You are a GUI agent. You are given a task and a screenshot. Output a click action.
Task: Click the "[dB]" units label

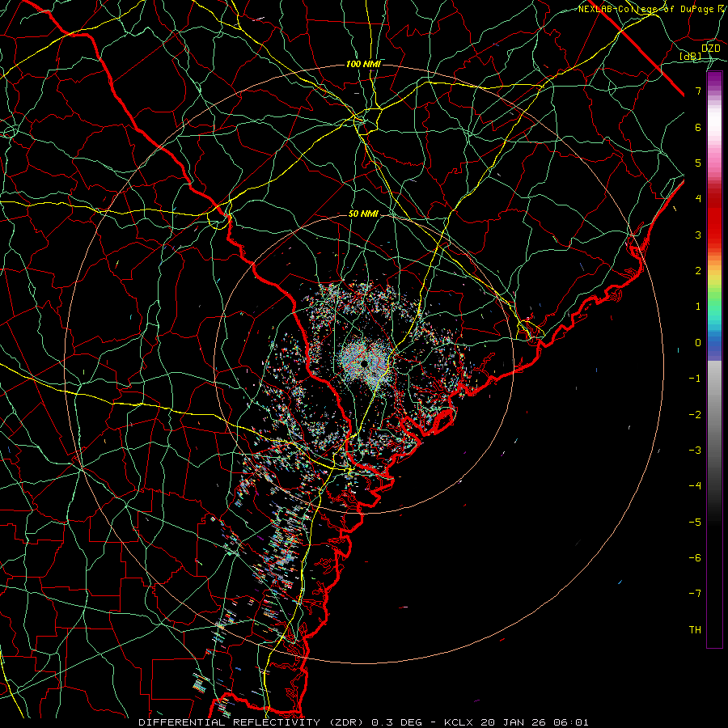(691, 56)
